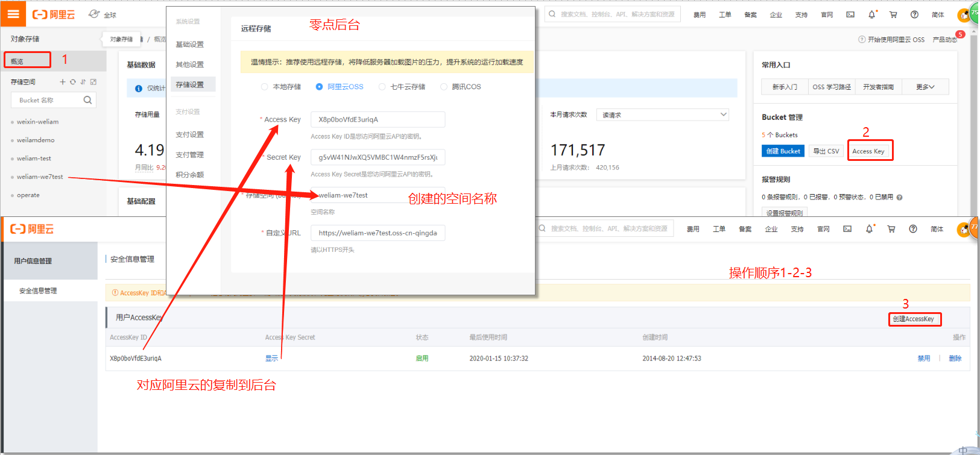Select the 腾讯COS radio option
The width and height of the screenshot is (980, 455).
click(x=444, y=87)
